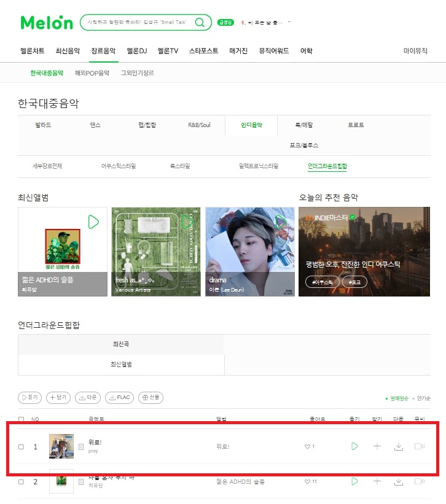Play the 젊은 ADHD의 슬픔 album

point(93,222)
